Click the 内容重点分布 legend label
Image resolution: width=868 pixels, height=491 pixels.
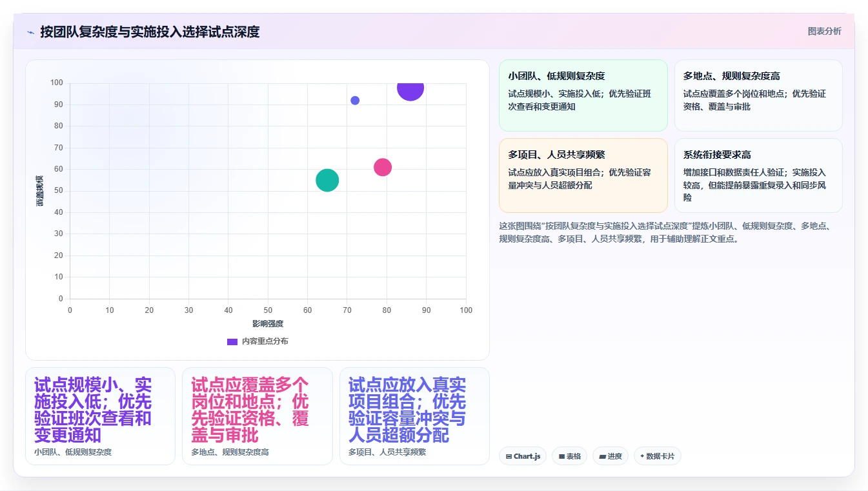(x=265, y=341)
